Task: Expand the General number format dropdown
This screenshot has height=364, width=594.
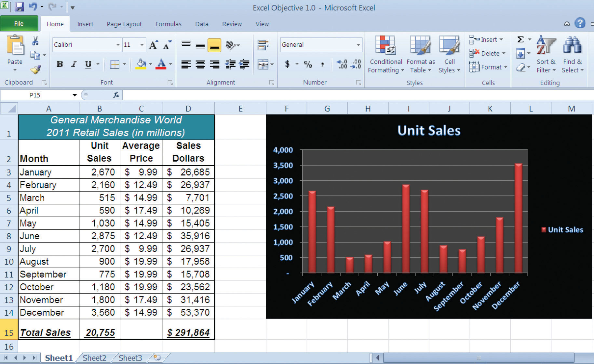Action: 358,45
